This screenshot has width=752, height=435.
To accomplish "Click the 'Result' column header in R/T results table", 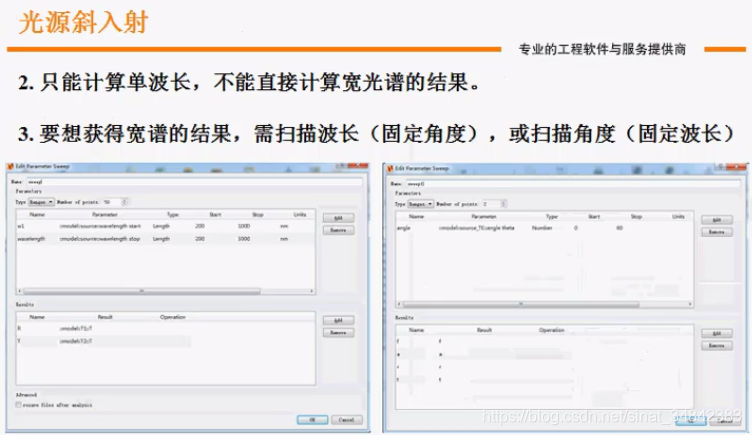I will [105, 317].
